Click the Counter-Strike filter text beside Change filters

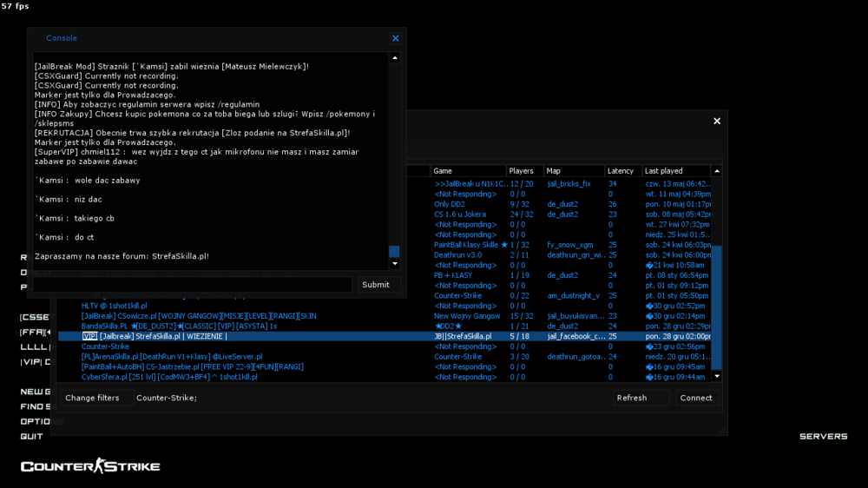click(x=167, y=398)
